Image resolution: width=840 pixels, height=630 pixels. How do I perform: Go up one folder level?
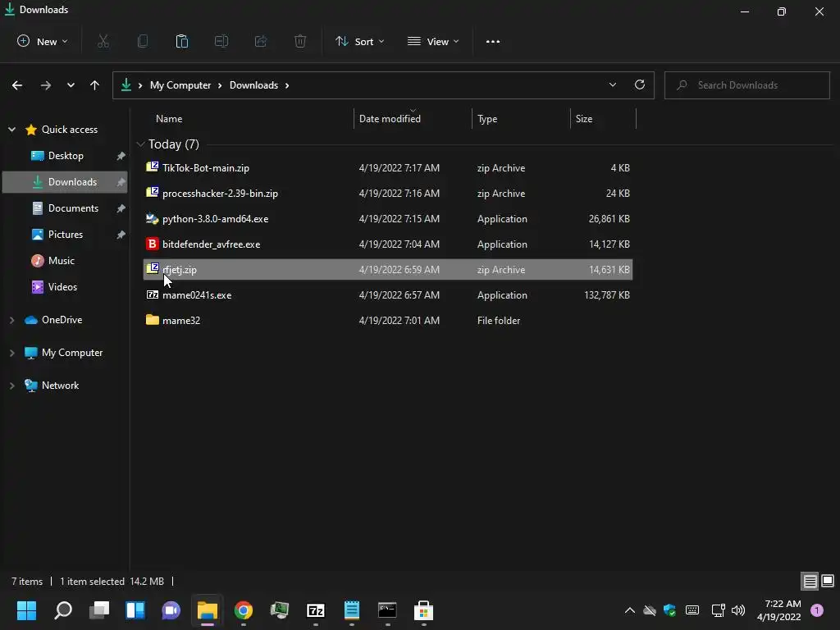pyautogui.click(x=95, y=85)
